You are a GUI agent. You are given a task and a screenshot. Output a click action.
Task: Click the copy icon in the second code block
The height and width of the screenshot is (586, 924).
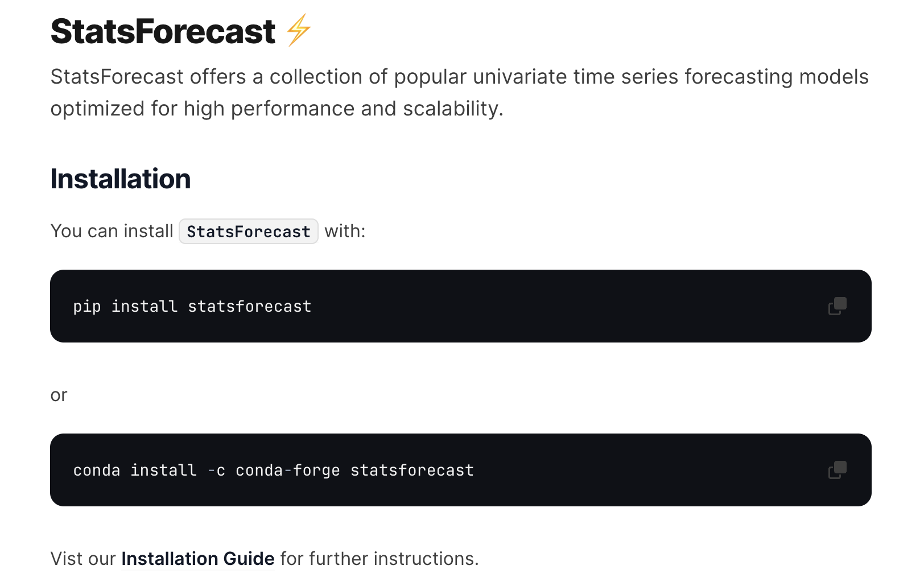click(836, 470)
